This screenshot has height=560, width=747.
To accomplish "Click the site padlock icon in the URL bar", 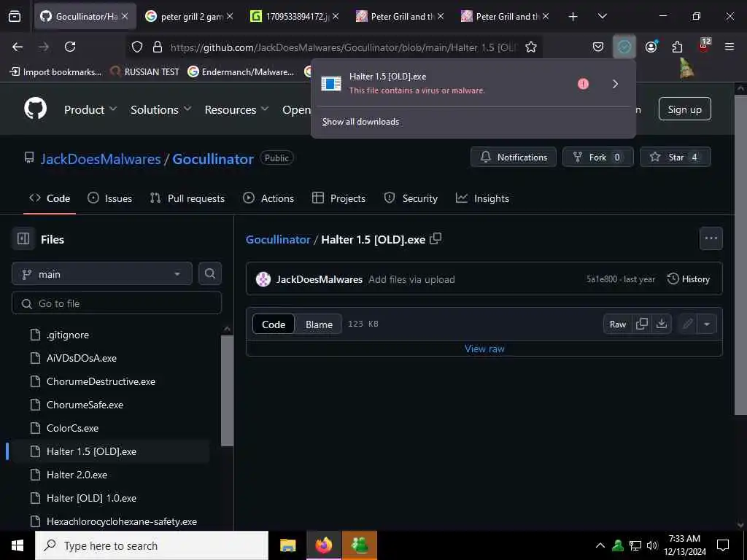I will tap(158, 47).
